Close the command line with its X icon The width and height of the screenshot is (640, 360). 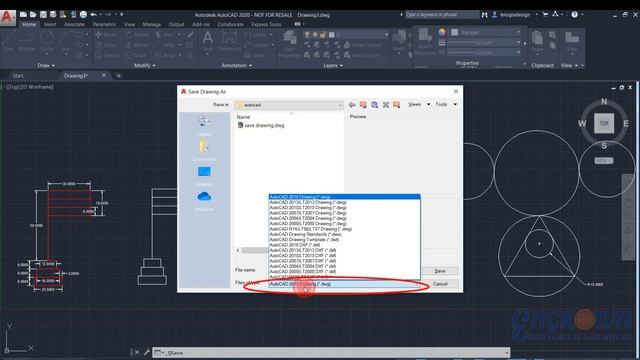coord(137,352)
